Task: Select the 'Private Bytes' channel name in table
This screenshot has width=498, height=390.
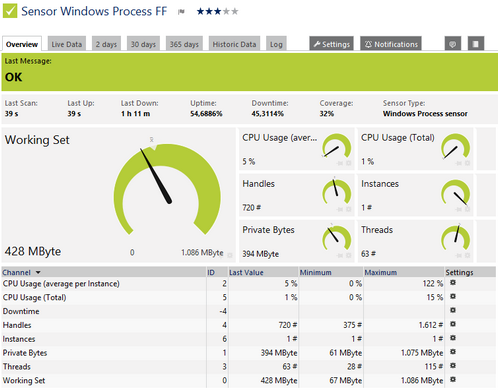Action: [x=25, y=353]
